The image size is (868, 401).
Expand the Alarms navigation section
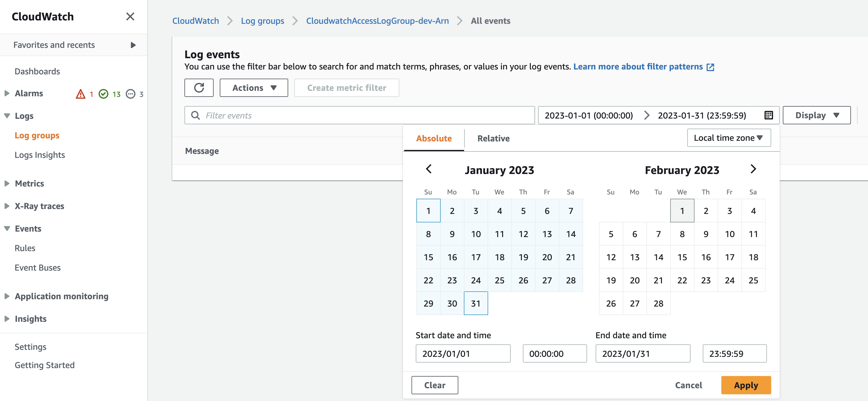pos(7,93)
